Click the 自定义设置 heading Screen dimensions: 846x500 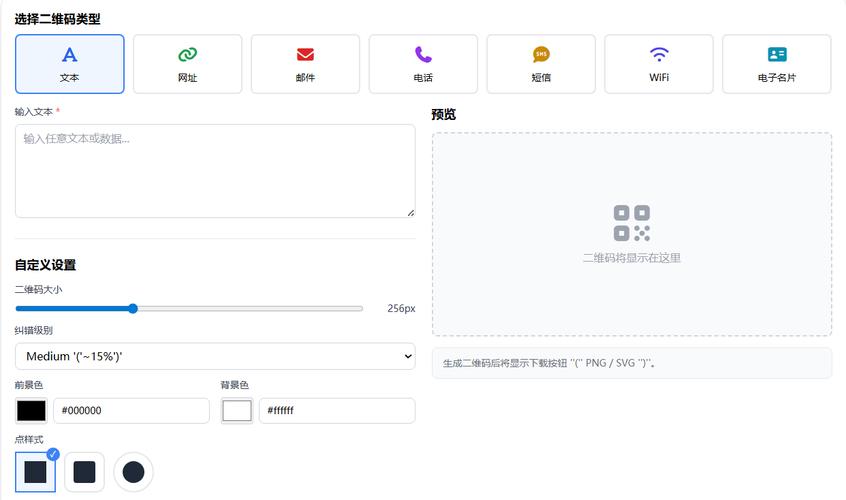tap(45, 265)
